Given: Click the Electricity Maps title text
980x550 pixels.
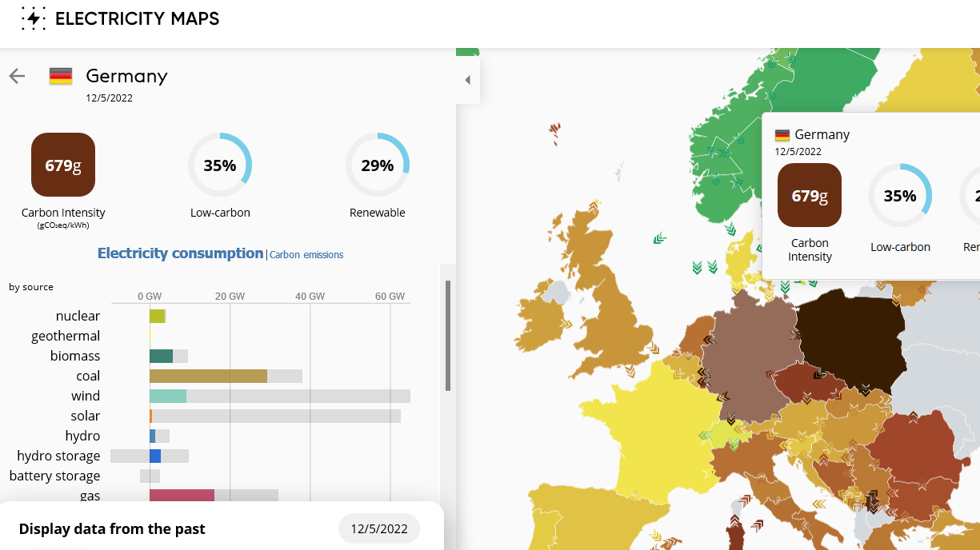Looking at the screenshot, I should click(x=137, y=19).
